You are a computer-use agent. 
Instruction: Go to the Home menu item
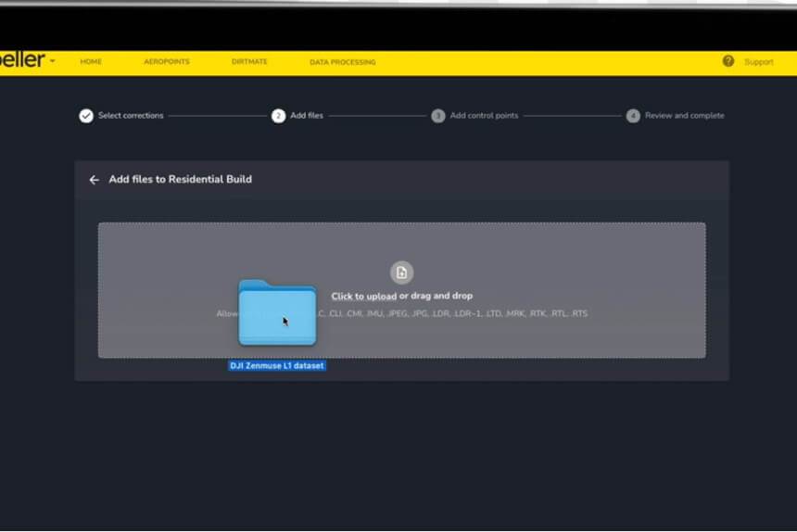click(x=91, y=62)
